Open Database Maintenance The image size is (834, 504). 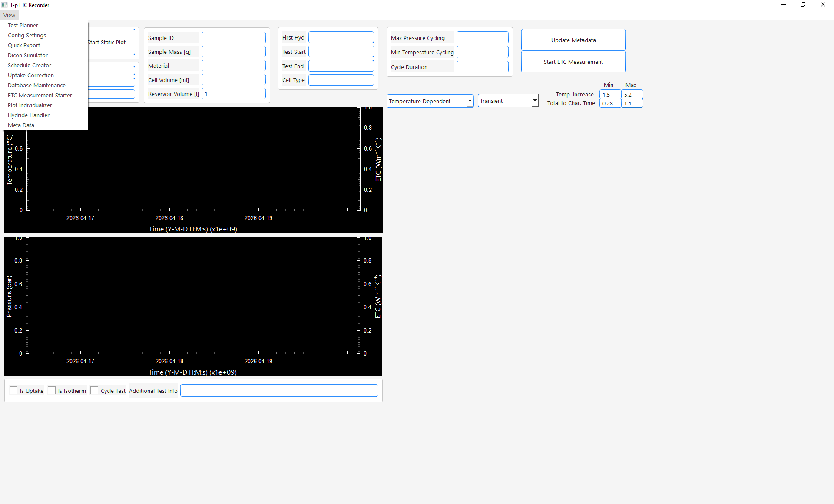(x=36, y=85)
